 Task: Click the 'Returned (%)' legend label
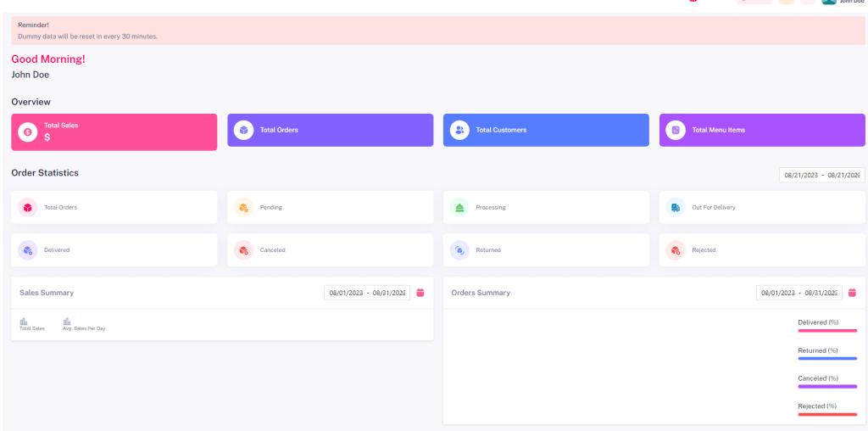click(818, 350)
